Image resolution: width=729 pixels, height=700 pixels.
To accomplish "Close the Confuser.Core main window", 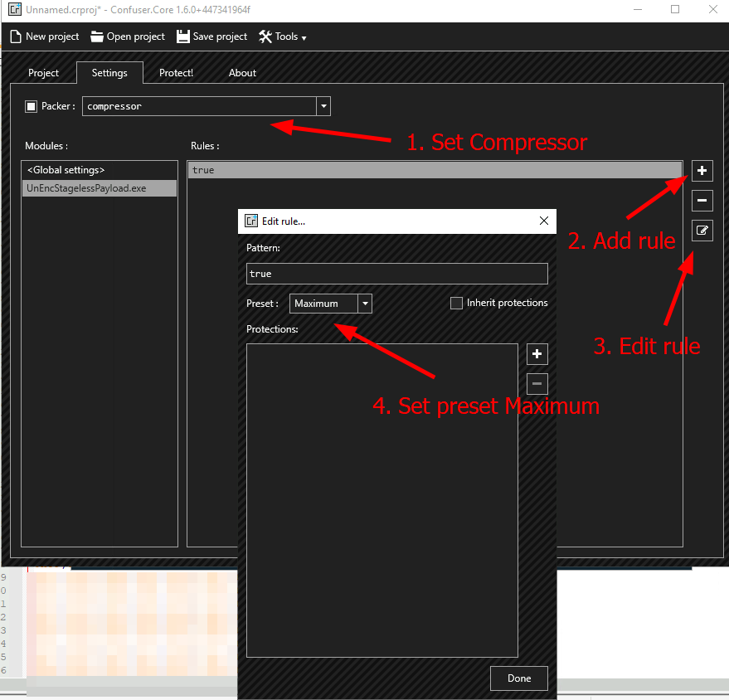I will 712,9.
